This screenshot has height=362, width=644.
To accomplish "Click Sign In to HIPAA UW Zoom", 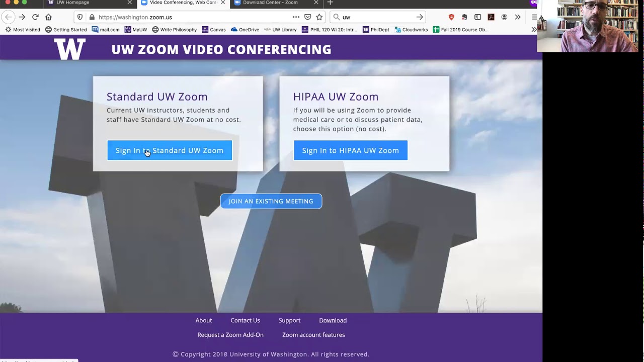I will (x=351, y=150).
